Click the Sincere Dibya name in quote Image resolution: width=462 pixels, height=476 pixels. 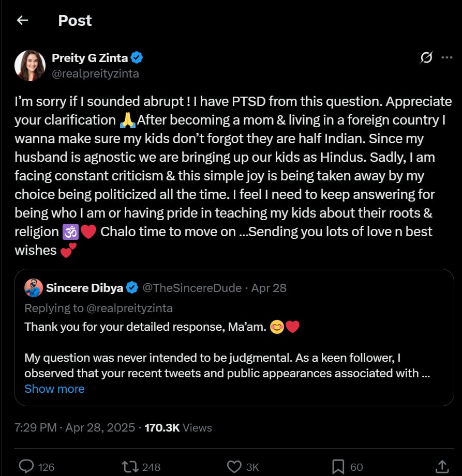click(x=85, y=288)
